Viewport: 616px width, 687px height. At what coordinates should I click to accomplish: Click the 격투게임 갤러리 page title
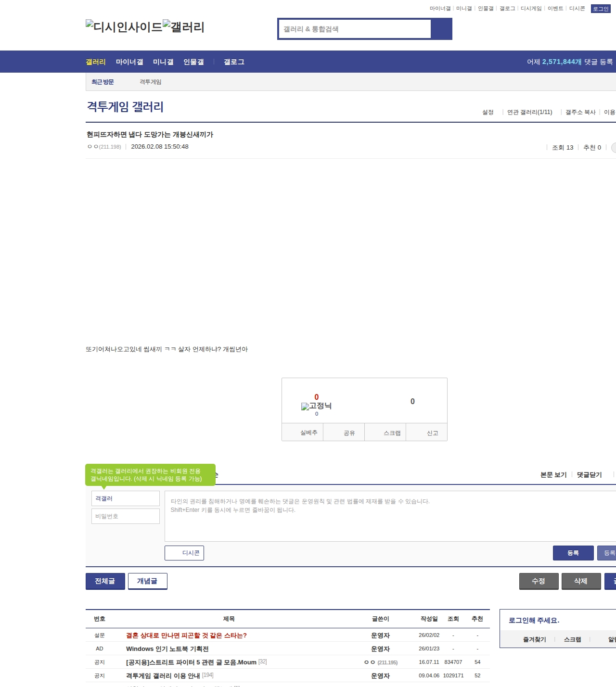coord(125,107)
